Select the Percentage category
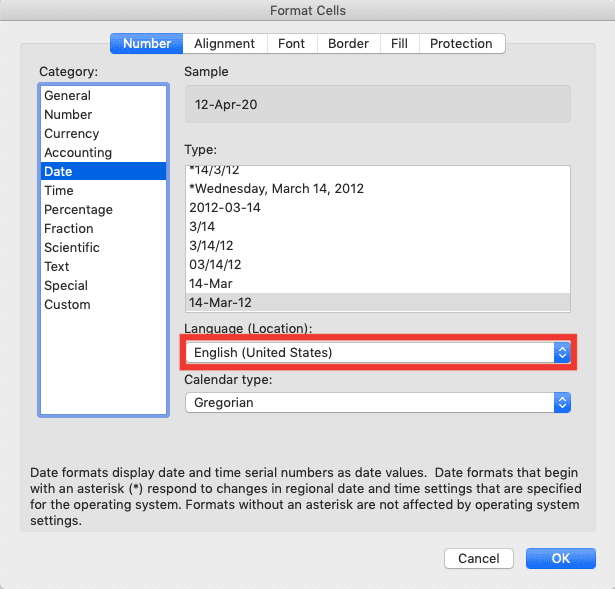This screenshot has width=615, height=589. [104, 209]
